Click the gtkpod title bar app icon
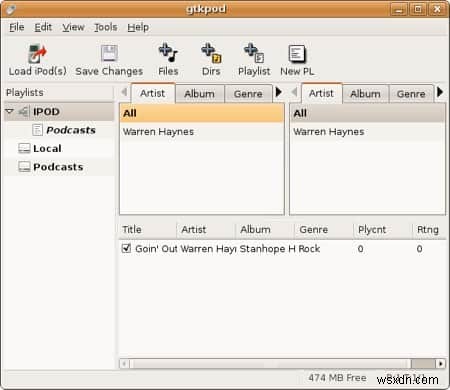450x390 pixels. click(11, 9)
